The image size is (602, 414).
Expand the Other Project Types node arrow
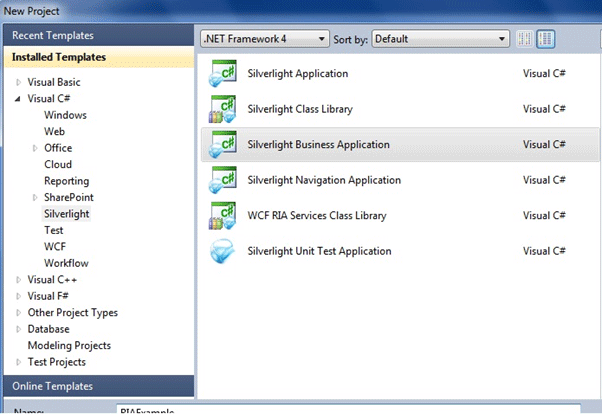[18, 313]
